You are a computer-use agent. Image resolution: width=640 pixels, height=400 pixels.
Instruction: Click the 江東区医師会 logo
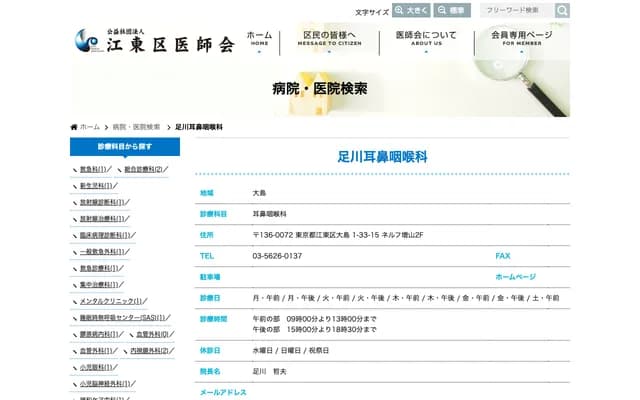(154, 42)
